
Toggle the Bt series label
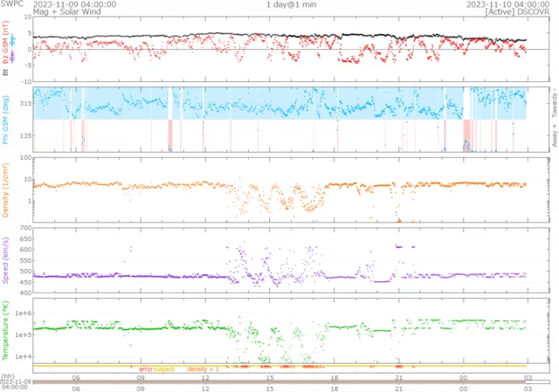pyautogui.click(x=5, y=73)
